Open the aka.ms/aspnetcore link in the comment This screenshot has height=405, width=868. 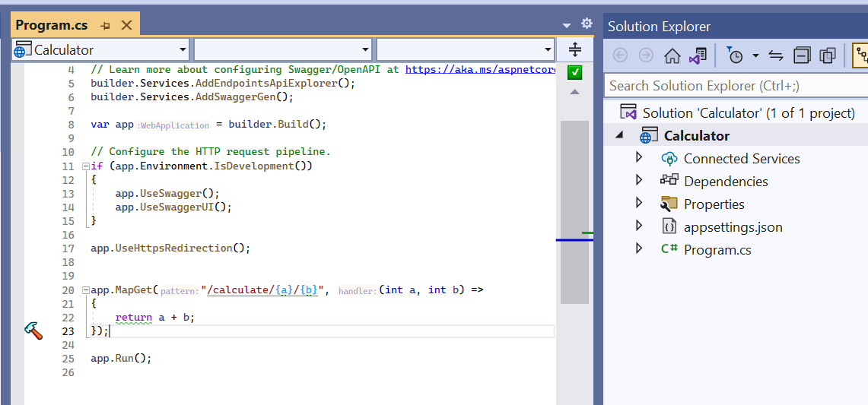coord(480,69)
